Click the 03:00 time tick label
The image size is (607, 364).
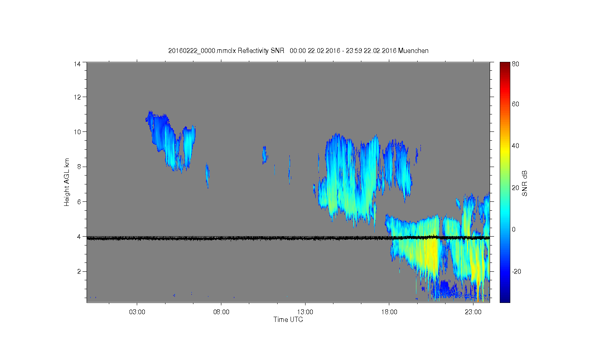(137, 312)
